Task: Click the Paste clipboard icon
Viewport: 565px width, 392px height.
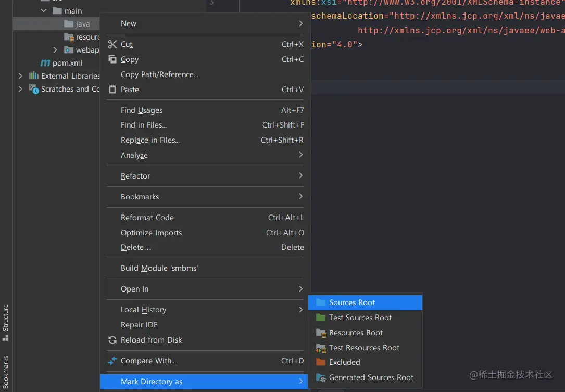Action: (112, 89)
